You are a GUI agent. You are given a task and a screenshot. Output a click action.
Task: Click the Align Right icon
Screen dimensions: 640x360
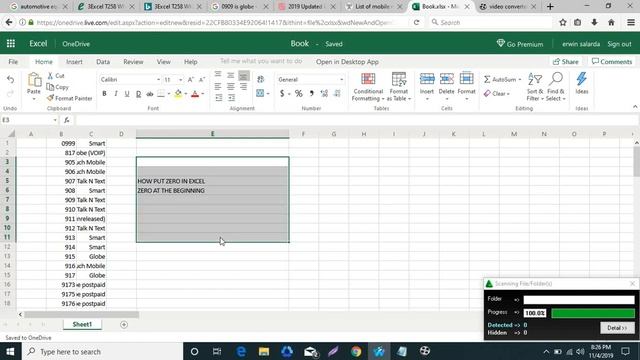pos(244,87)
